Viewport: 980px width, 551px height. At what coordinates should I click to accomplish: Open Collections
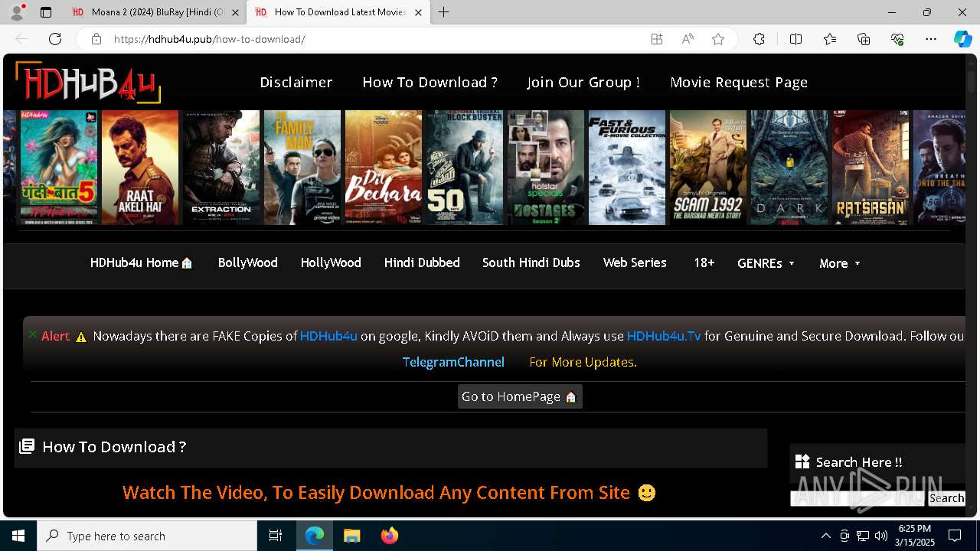(x=864, y=39)
